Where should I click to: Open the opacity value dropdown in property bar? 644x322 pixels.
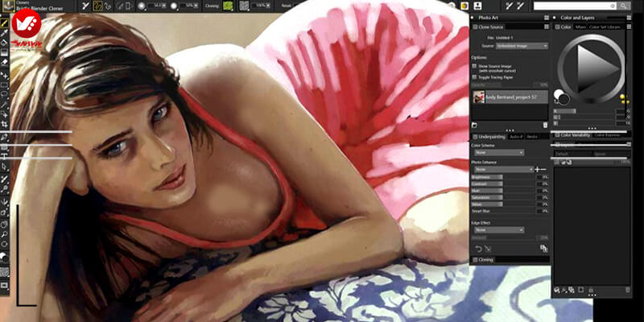(x=197, y=6)
